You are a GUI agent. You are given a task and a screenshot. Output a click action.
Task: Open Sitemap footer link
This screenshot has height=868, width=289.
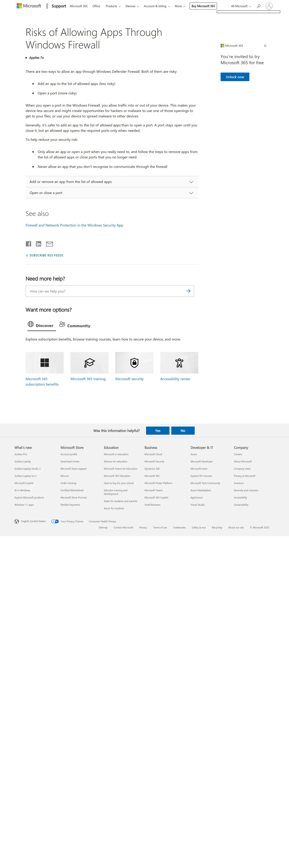[x=103, y=527]
